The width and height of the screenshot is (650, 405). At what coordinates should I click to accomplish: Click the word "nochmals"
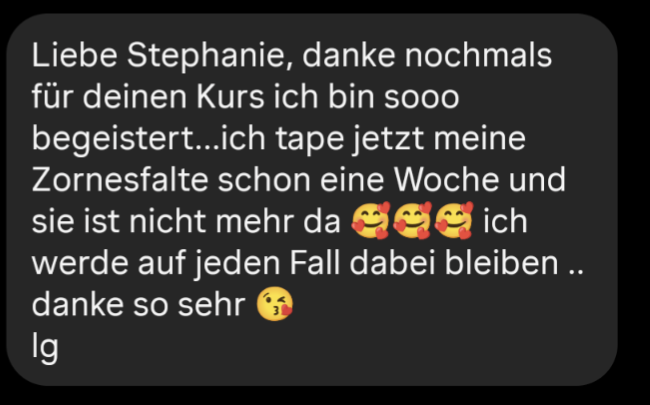478,55
